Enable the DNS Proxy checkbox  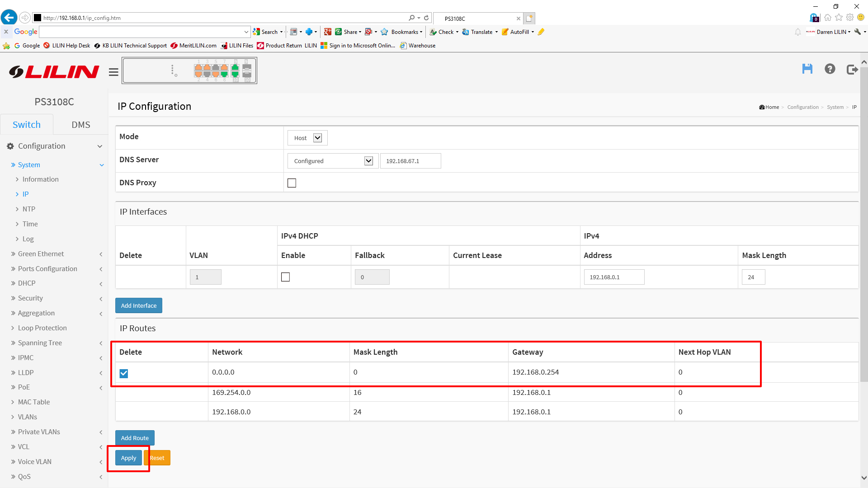pos(292,183)
